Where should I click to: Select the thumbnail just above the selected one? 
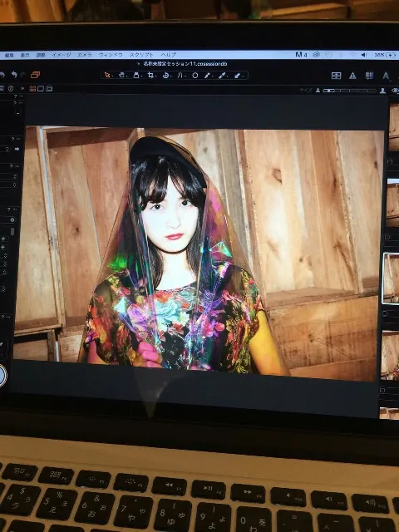393,203
